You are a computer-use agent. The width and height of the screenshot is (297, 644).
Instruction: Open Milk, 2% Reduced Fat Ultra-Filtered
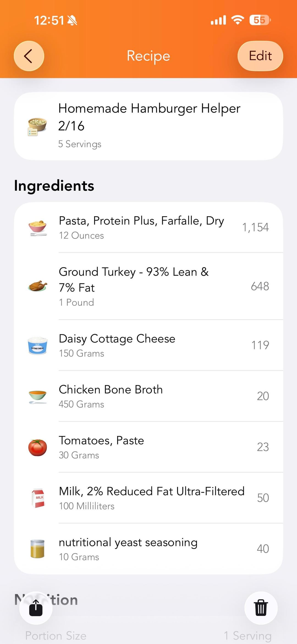(x=152, y=492)
